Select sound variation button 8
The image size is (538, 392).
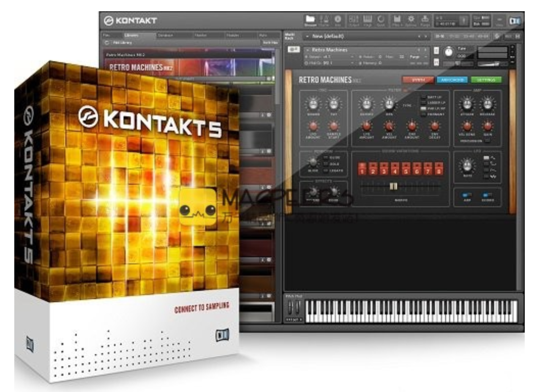438,169
